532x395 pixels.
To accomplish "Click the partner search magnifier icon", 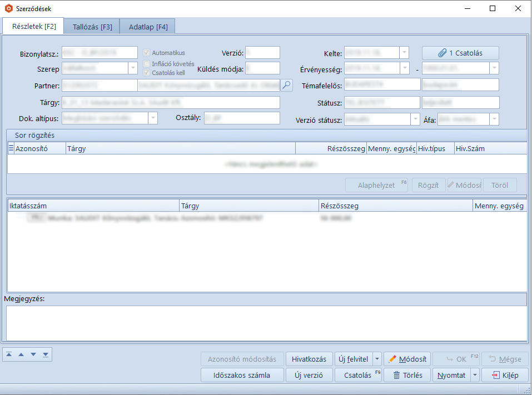I will pos(286,85).
